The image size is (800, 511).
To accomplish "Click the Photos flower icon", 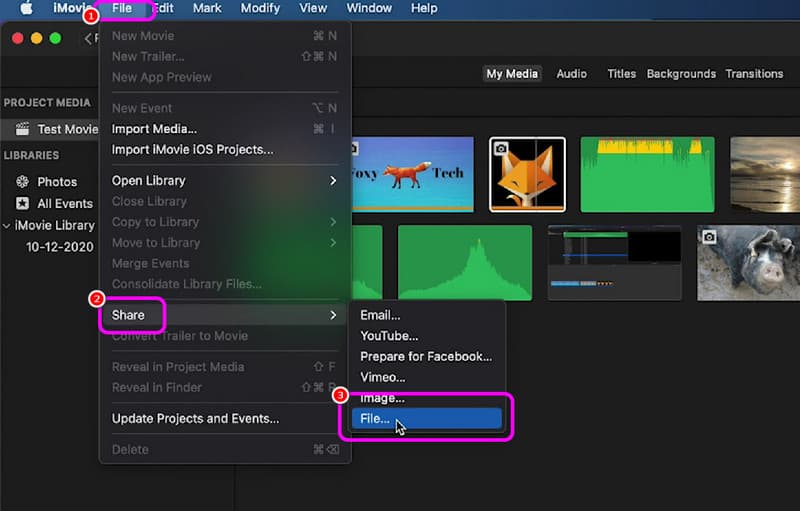I will click(22, 182).
